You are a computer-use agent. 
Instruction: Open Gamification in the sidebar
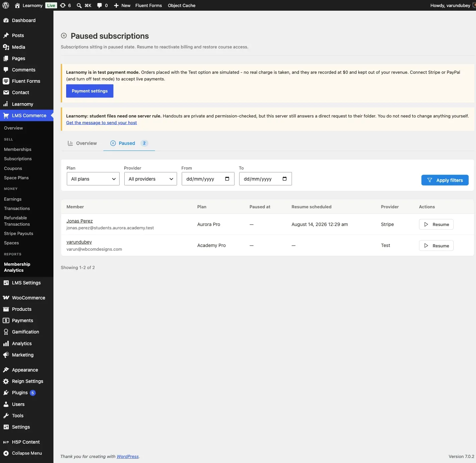tap(27, 332)
